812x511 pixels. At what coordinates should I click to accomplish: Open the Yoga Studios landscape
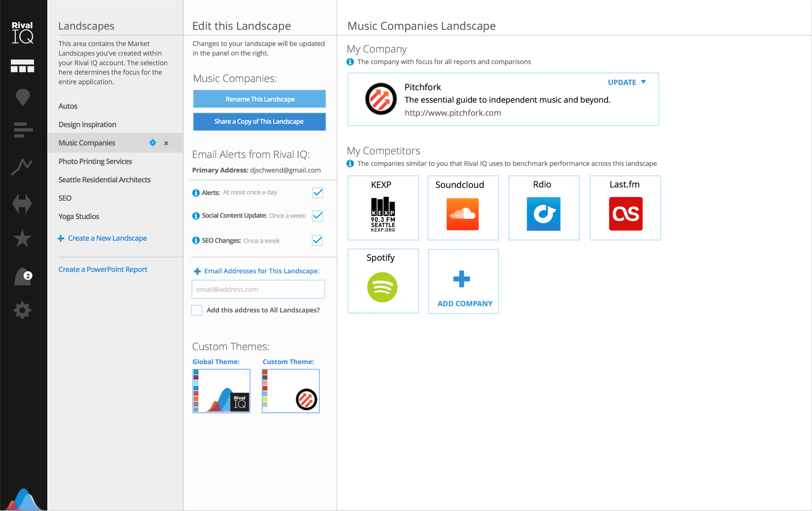[79, 216]
